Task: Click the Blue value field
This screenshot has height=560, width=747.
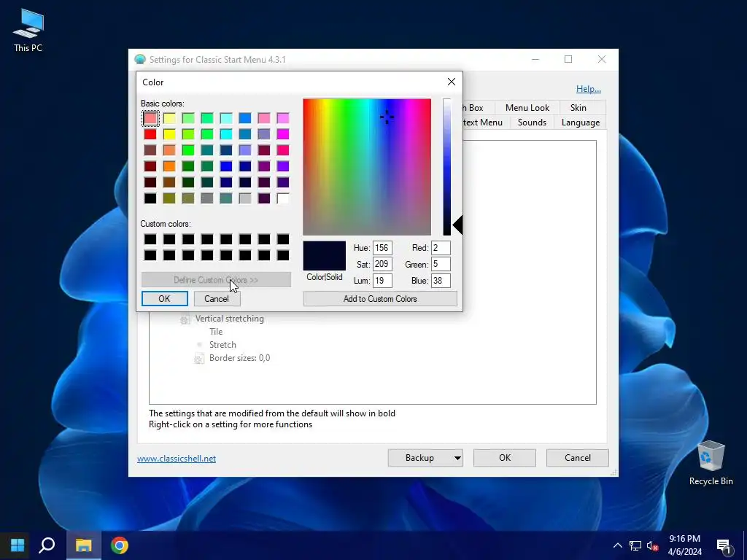Action: pos(441,281)
